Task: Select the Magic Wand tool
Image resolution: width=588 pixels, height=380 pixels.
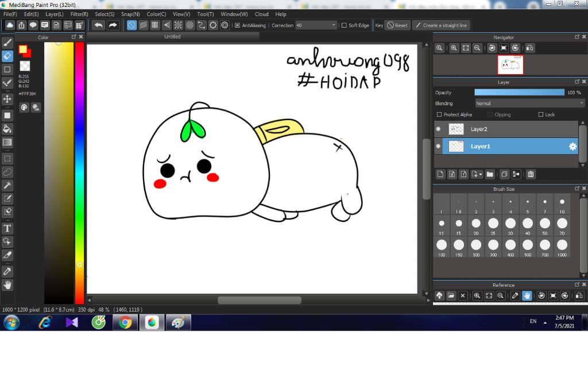Action: click(x=7, y=185)
